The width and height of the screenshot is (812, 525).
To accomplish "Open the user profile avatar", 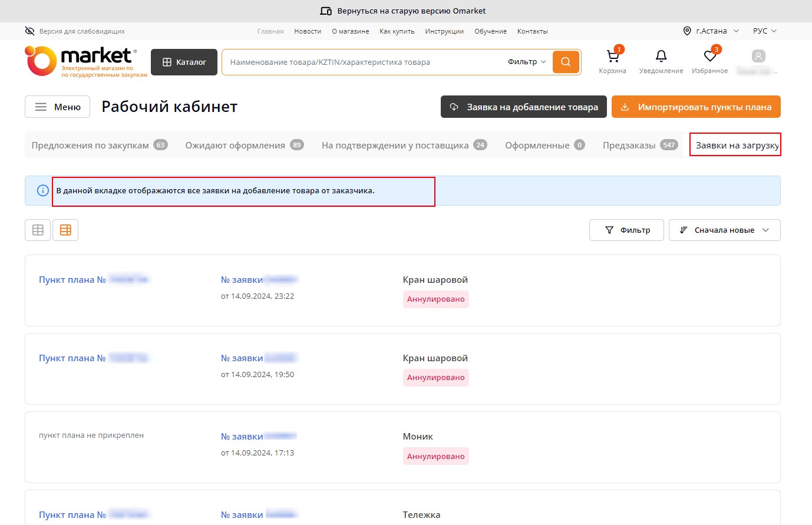I will pos(758,57).
